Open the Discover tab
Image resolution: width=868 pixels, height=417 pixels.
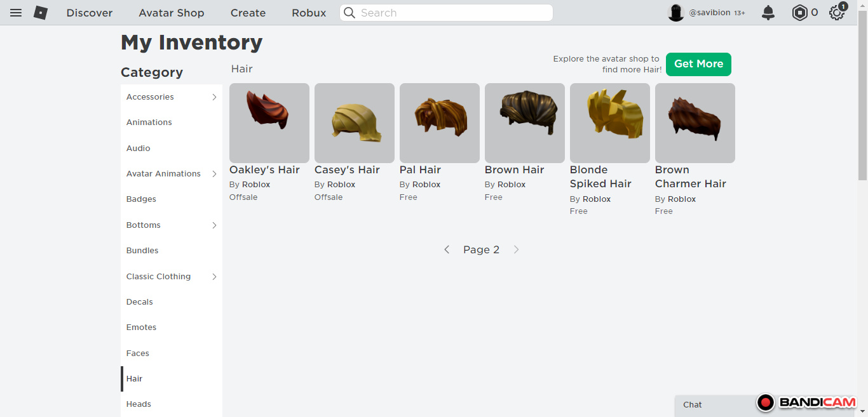click(x=90, y=13)
